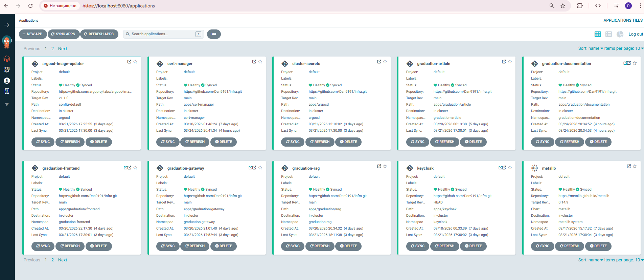
Task: Favorite the argocd-image-updater application
Action: 135,62
